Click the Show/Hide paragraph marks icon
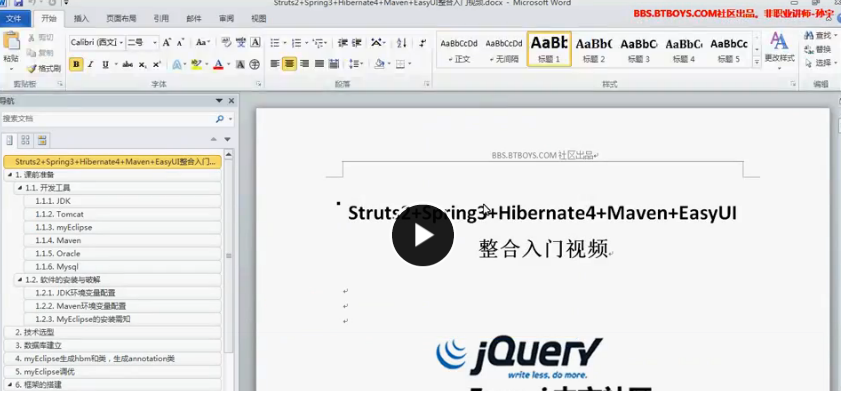This screenshot has width=841, height=414. pos(422,42)
